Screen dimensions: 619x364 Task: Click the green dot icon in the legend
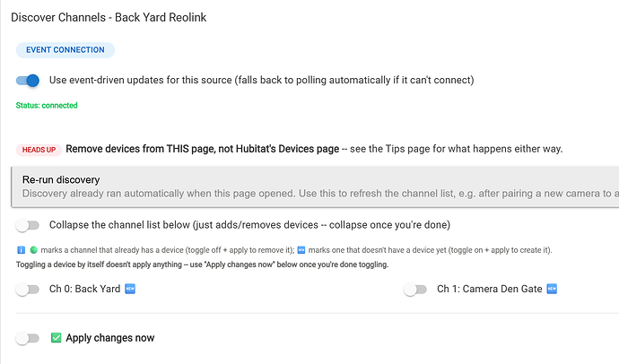[x=33, y=250]
